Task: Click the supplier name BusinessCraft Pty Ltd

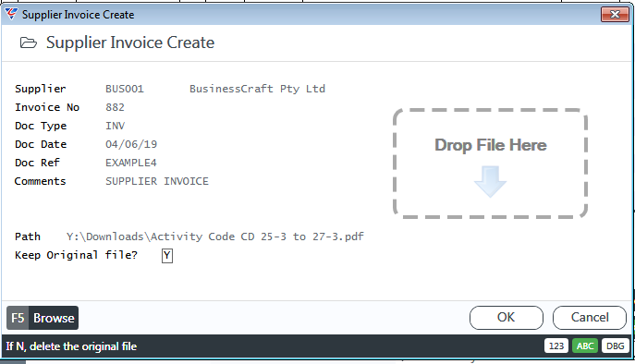Action: [x=258, y=89]
